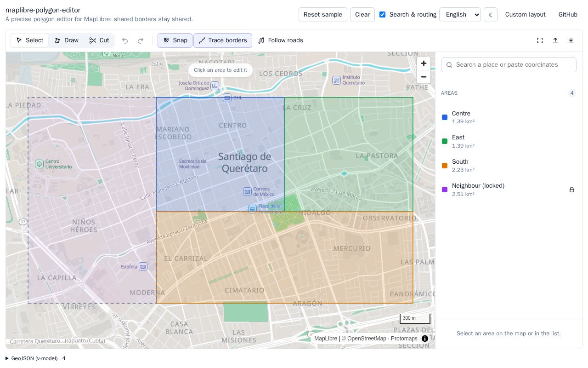588x368 pixels.
Task: Pick the Cut scissors tool
Action: tap(99, 40)
